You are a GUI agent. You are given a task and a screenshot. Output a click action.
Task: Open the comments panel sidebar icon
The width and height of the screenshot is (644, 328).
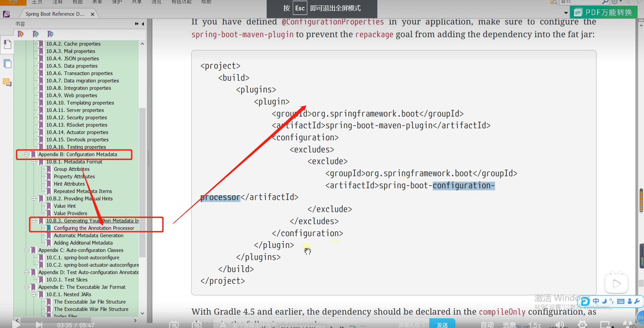[7, 82]
